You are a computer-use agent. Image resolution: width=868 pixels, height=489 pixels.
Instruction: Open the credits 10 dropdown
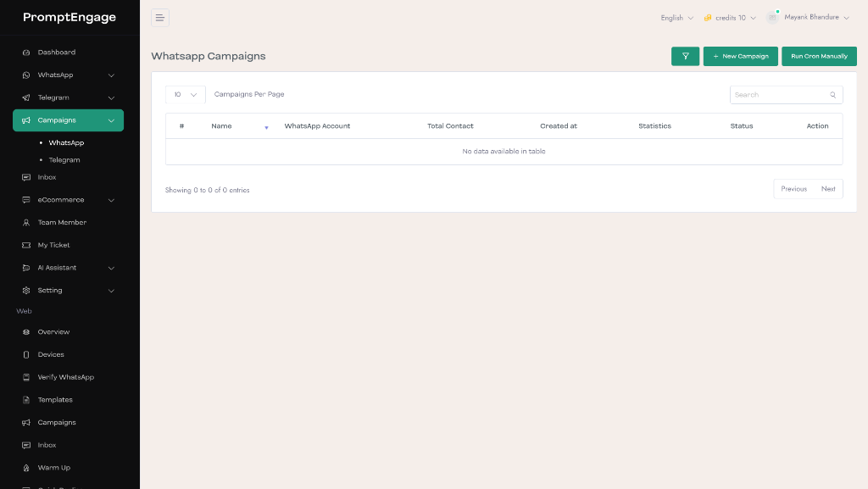click(x=730, y=18)
